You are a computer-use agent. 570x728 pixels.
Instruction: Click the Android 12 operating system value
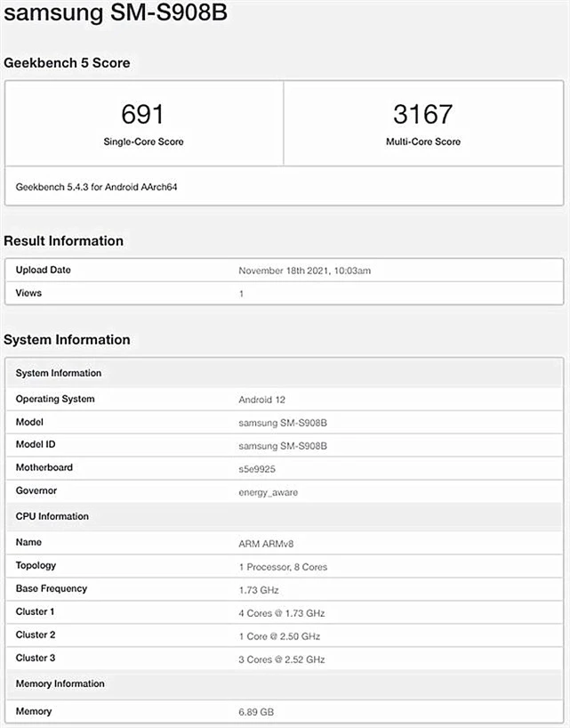click(x=261, y=400)
